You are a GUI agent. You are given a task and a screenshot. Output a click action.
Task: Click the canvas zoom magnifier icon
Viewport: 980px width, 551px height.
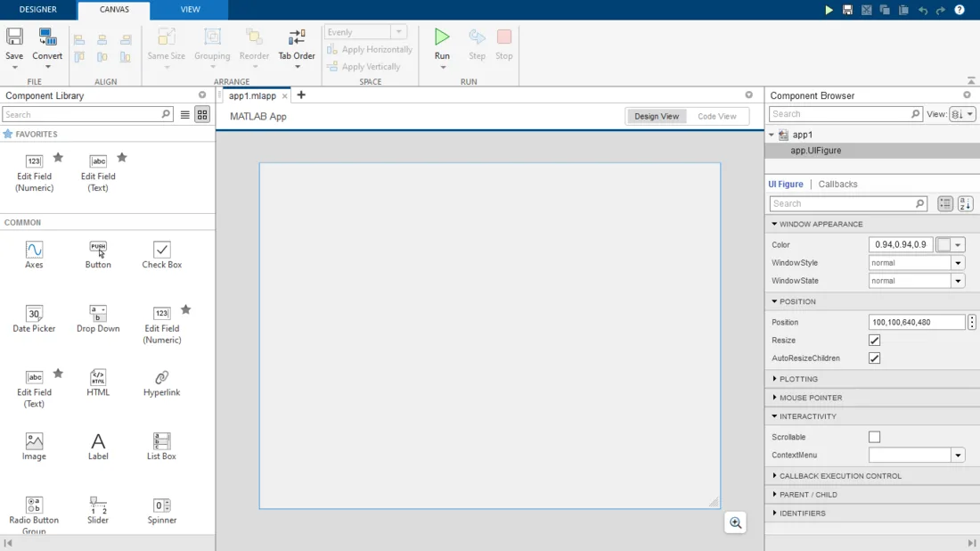(736, 522)
